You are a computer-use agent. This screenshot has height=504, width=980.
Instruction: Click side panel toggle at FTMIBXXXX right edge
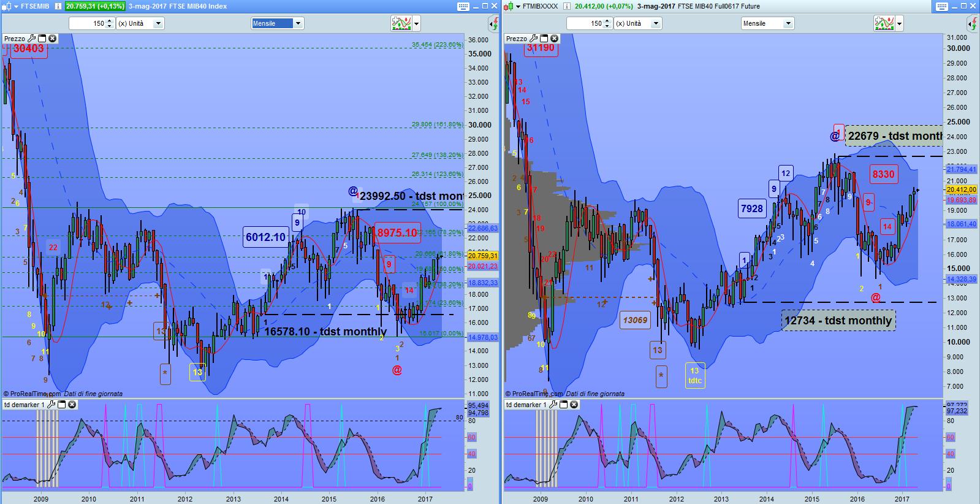point(973,24)
